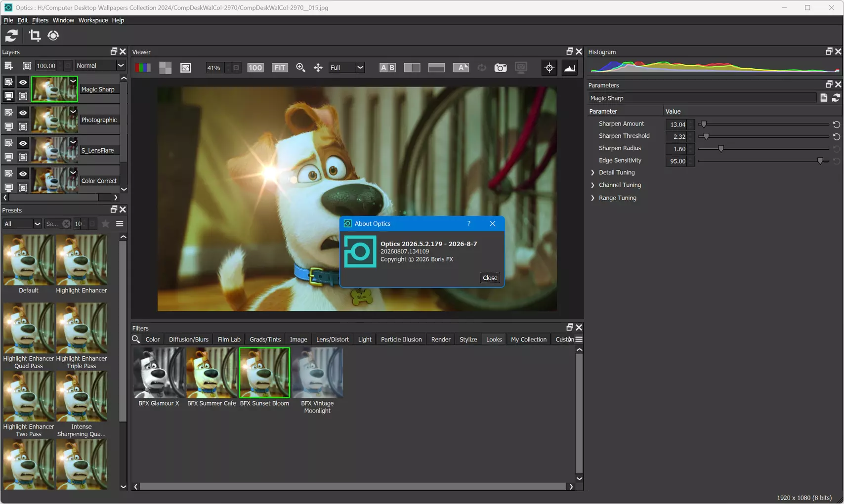Take a snapshot with the camera icon
The image size is (844, 504).
pos(501,68)
